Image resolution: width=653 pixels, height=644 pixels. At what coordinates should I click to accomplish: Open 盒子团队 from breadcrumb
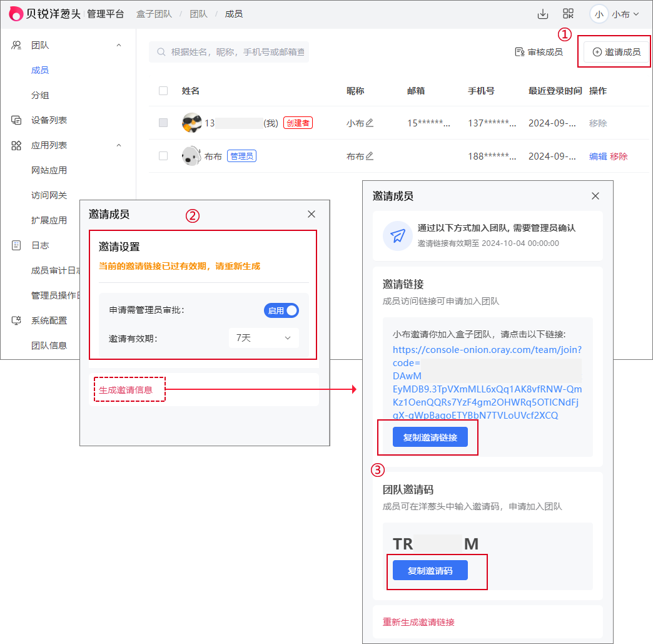click(x=154, y=13)
